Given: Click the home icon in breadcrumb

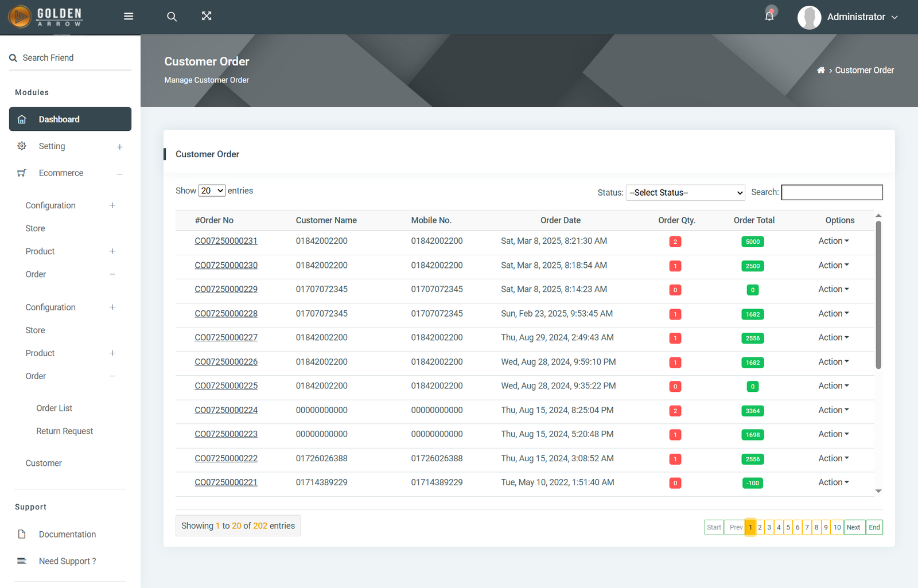Looking at the screenshot, I should [820, 71].
